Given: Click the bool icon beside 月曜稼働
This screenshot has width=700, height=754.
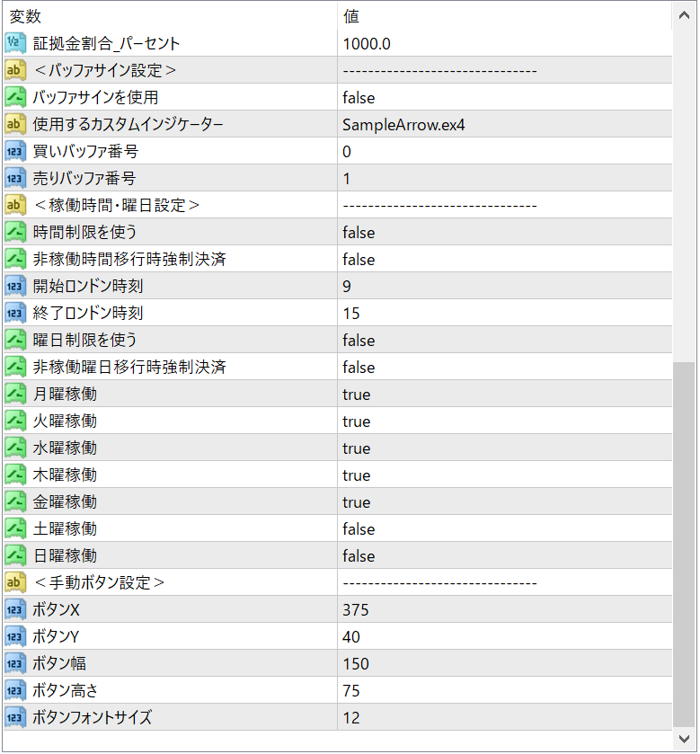Looking at the screenshot, I should click(15, 394).
